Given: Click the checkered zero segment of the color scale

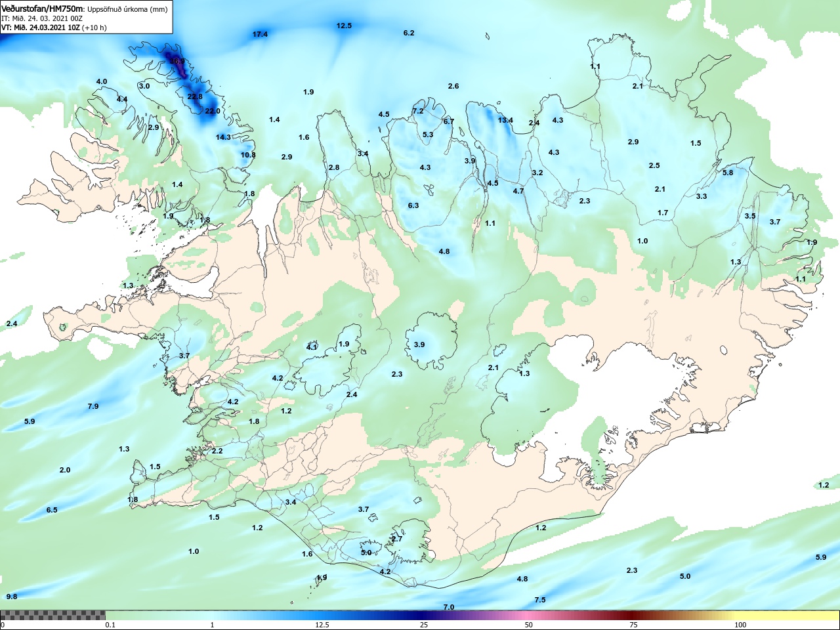Looking at the screenshot, I should [x=52, y=615].
